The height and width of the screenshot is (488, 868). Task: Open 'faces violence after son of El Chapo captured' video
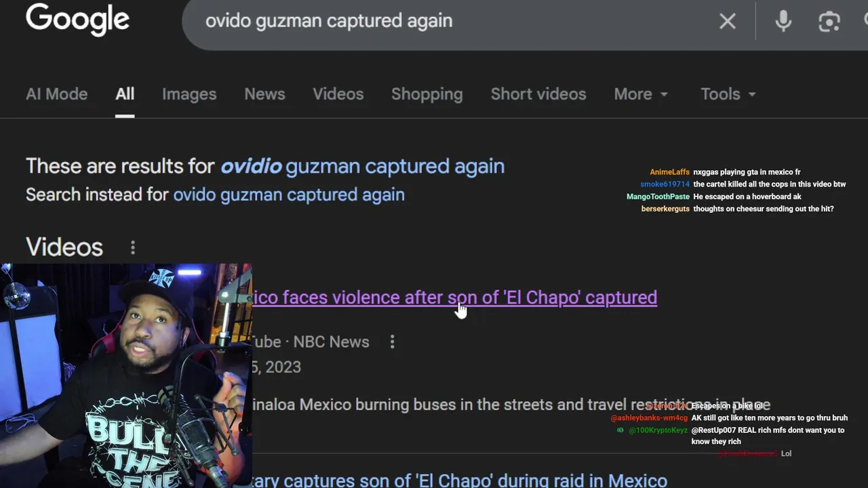coord(454,298)
